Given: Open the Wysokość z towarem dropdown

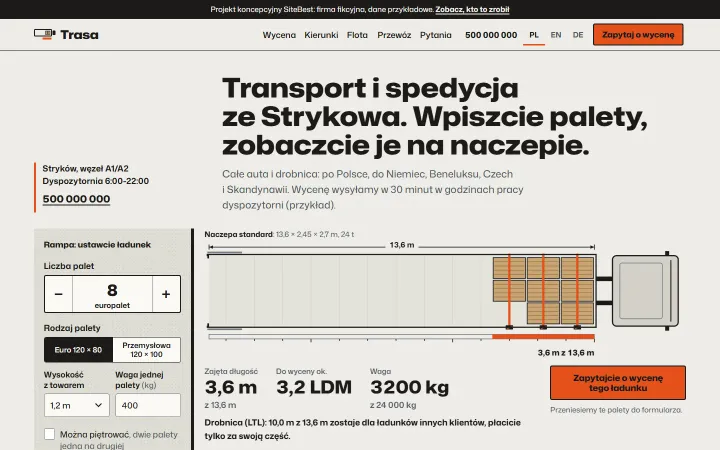Looking at the screenshot, I should pyautogui.click(x=77, y=405).
